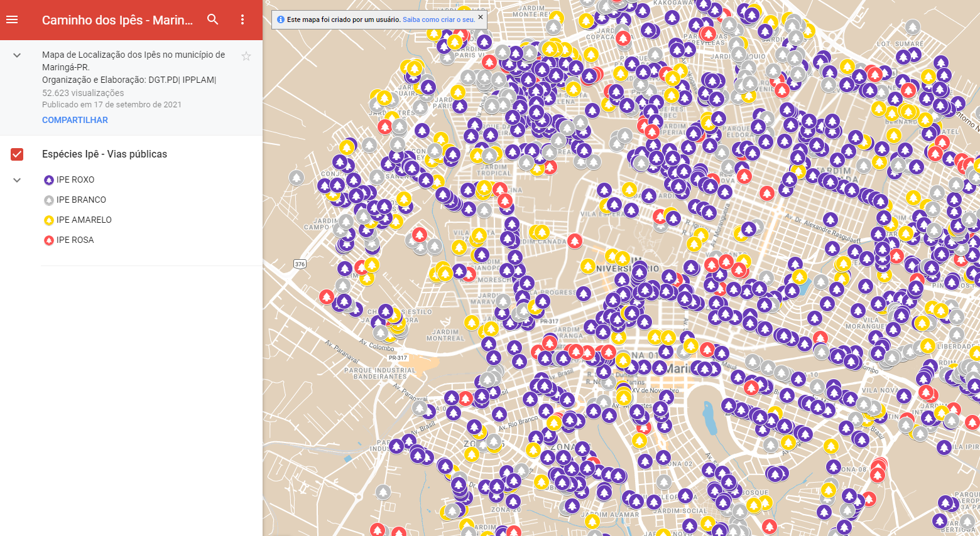Click the COMPARTILHAR share button
980x536 pixels.
click(75, 120)
